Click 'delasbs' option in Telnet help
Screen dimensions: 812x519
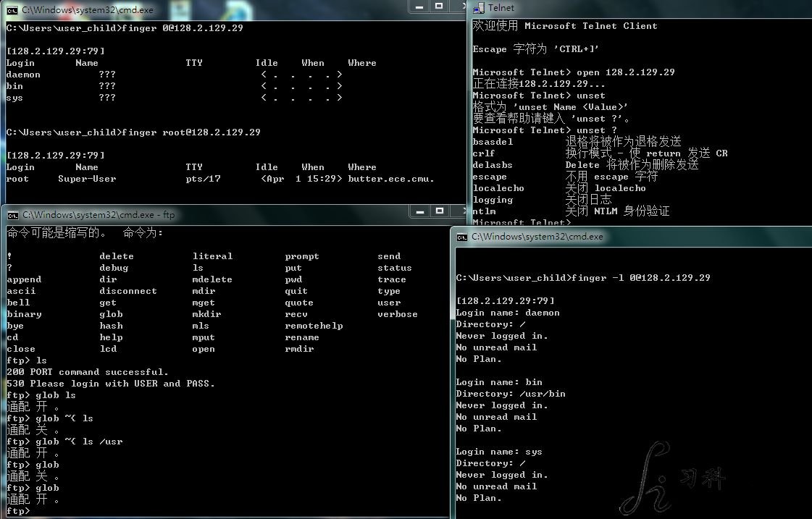click(493, 165)
